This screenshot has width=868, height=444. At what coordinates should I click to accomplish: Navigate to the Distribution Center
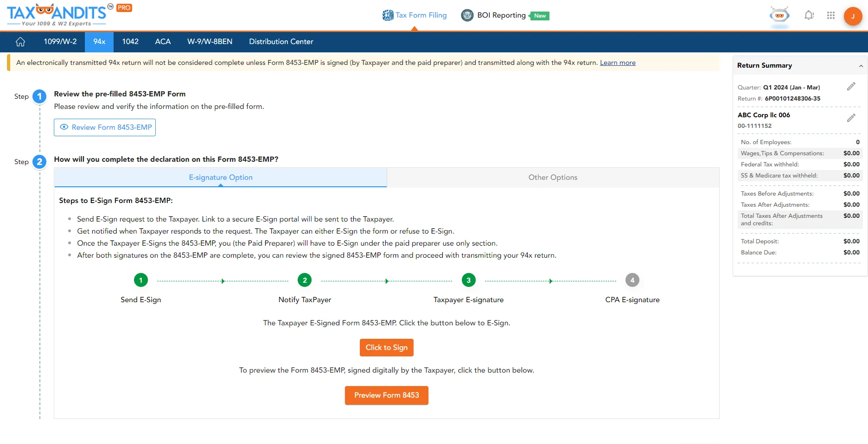[x=281, y=42]
